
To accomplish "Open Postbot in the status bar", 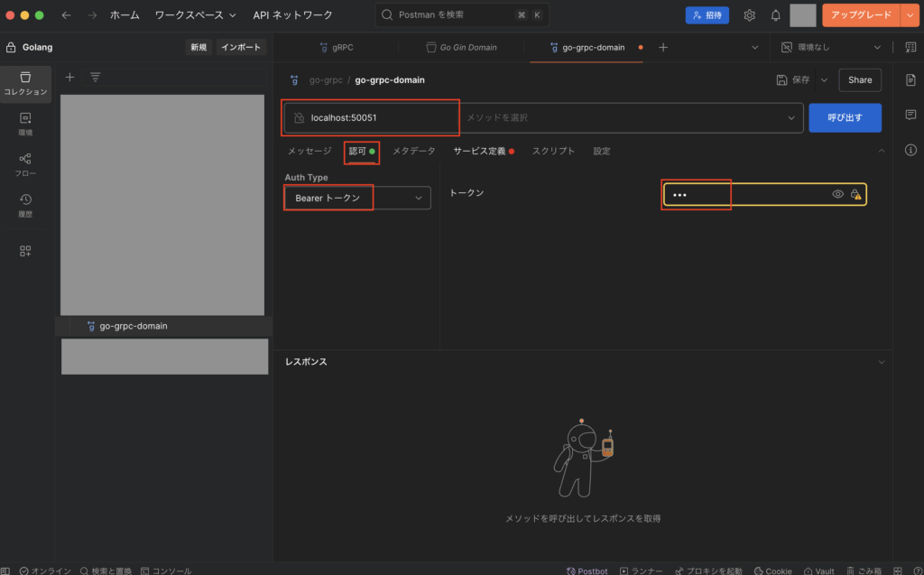I will click(x=587, y=570).
